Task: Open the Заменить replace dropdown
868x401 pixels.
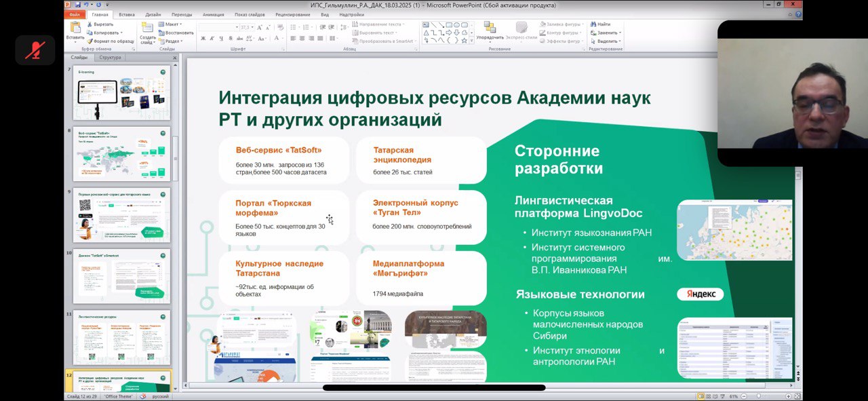Action: pyautogui.click(x=606, y=33)
